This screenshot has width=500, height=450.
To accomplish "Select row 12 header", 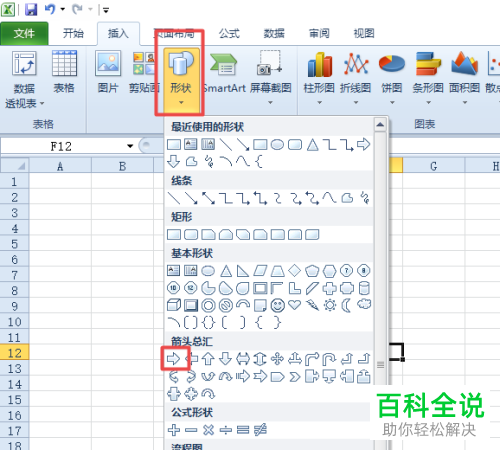I will [14, 353].
